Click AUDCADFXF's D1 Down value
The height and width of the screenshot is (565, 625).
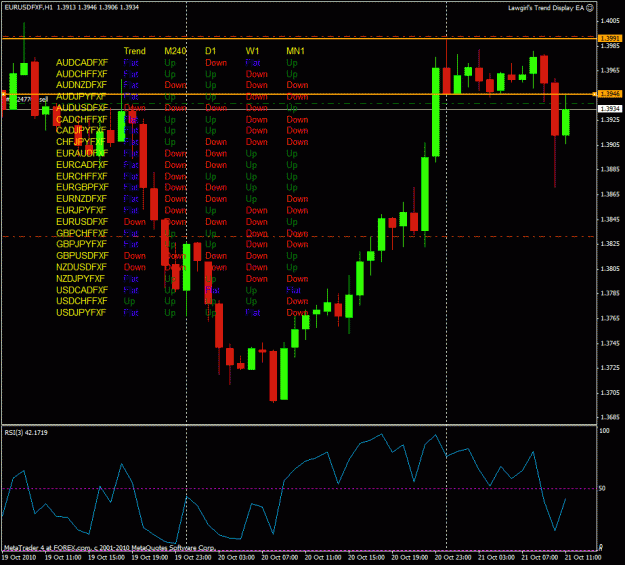coord(216,63)
